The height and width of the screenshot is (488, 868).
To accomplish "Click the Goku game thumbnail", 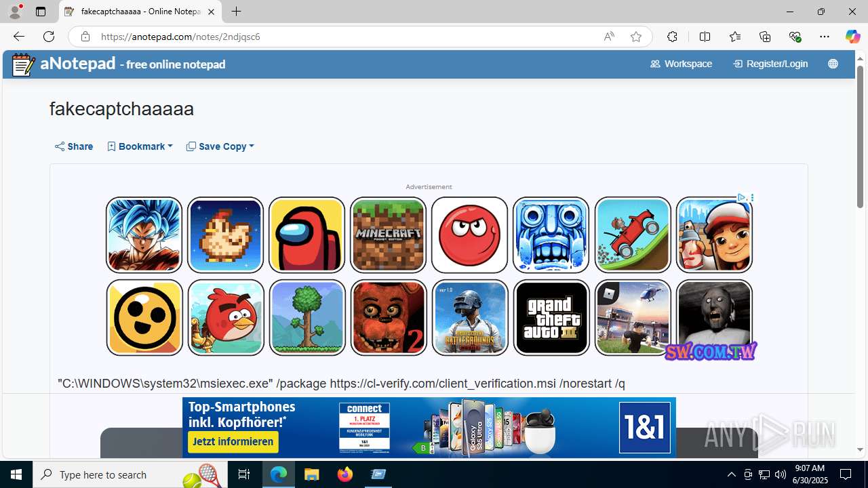I will pyautogui.click(x=144, y=235).
